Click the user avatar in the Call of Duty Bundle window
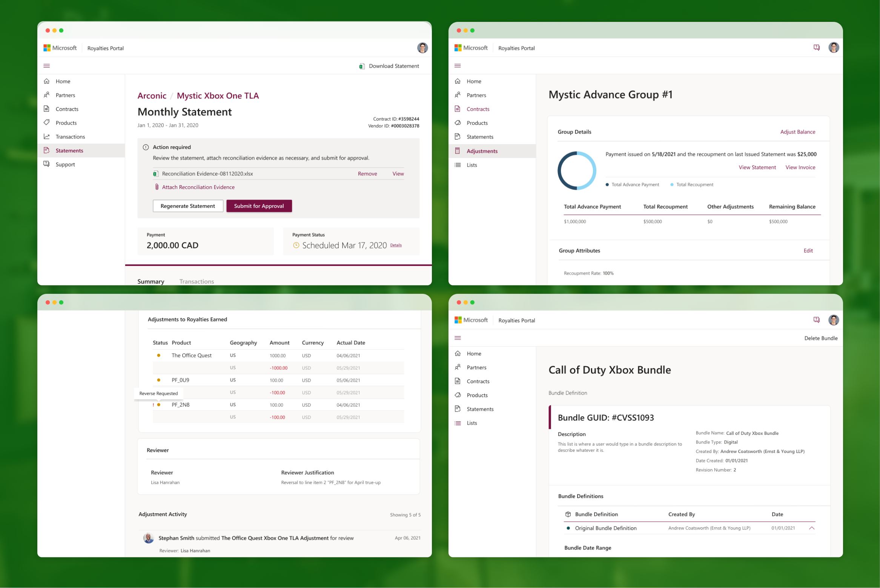880x588 pixels. point(833,320)
